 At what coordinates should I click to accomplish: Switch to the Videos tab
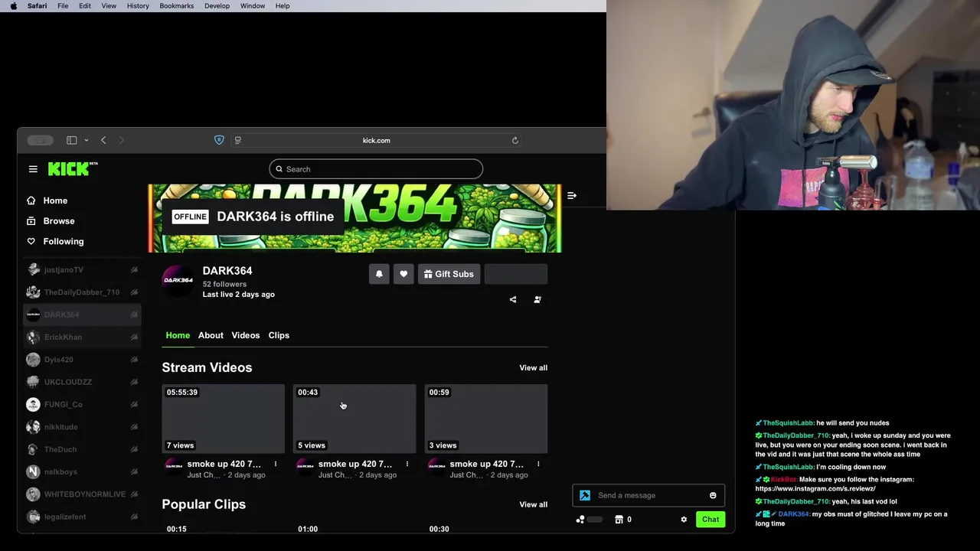(246, 335)
